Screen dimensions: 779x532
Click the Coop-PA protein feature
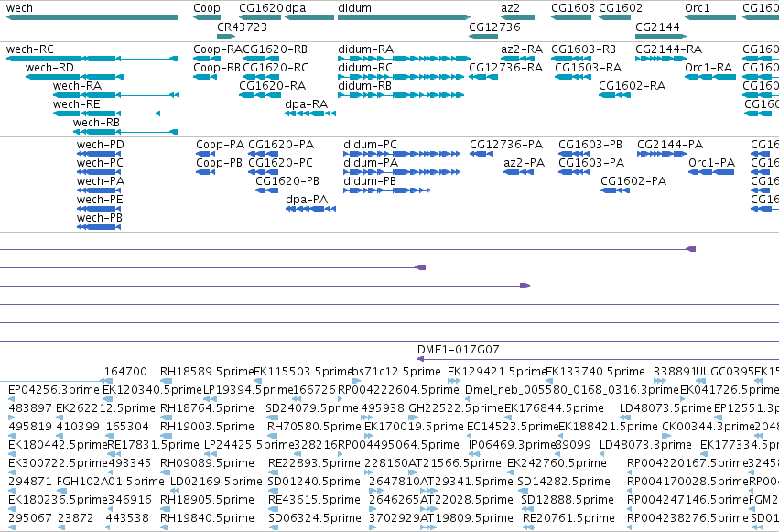[206, 154]
